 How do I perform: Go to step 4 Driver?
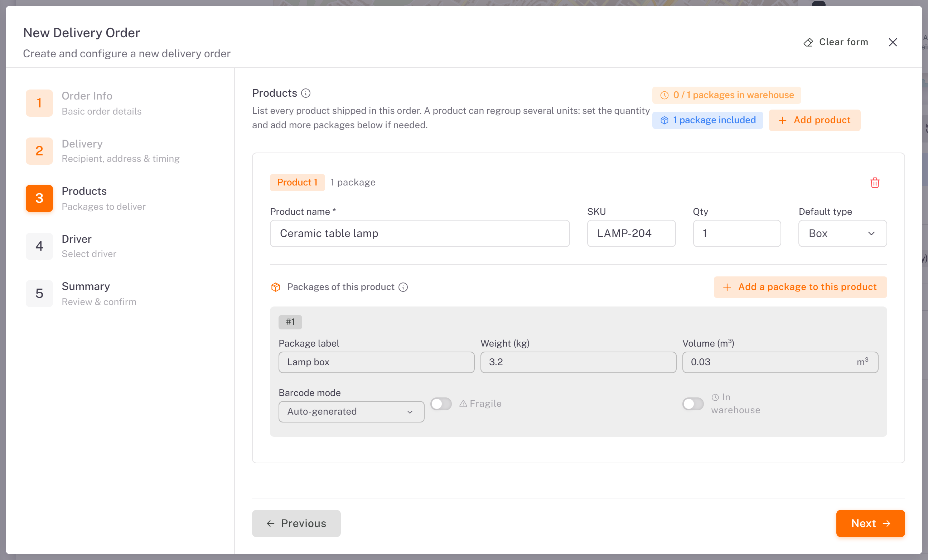(x=71, y=246)
